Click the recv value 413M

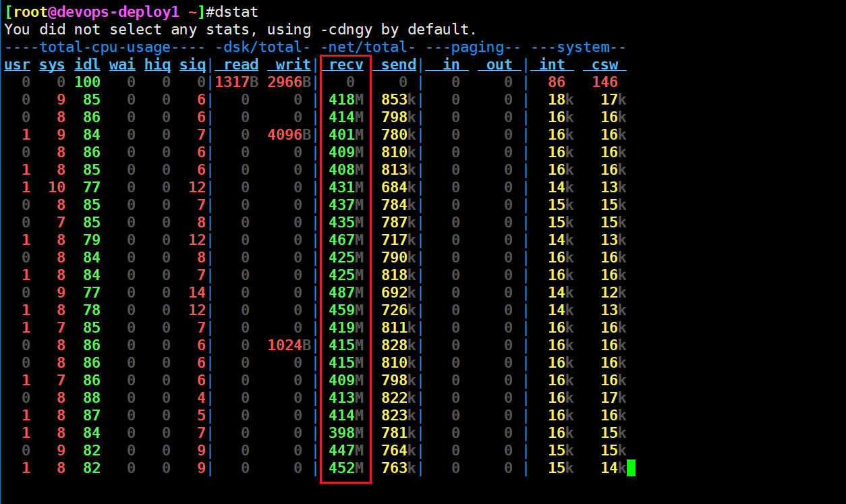coord(347,398)
